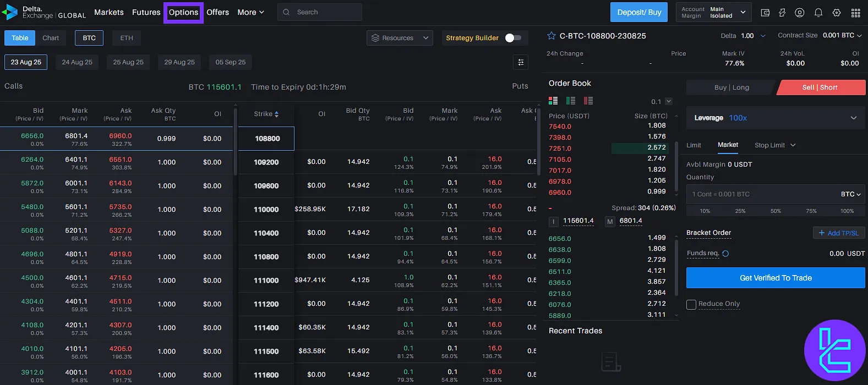Click the I index price badge

pos(554,222)
